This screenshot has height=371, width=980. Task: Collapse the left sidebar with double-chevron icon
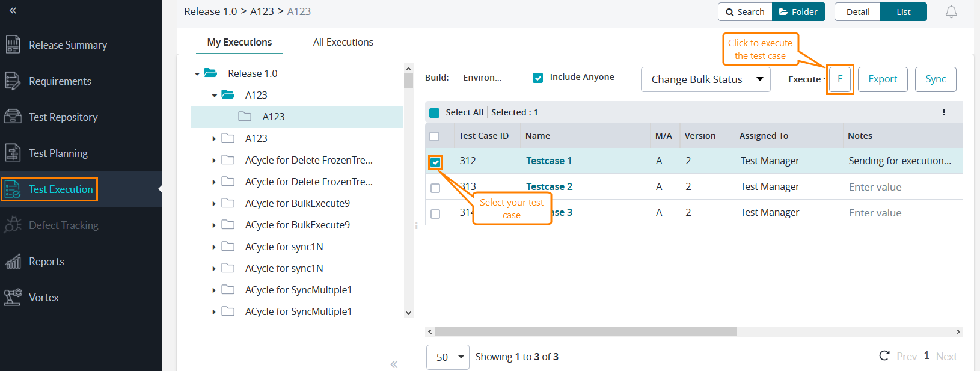[13, 10]
